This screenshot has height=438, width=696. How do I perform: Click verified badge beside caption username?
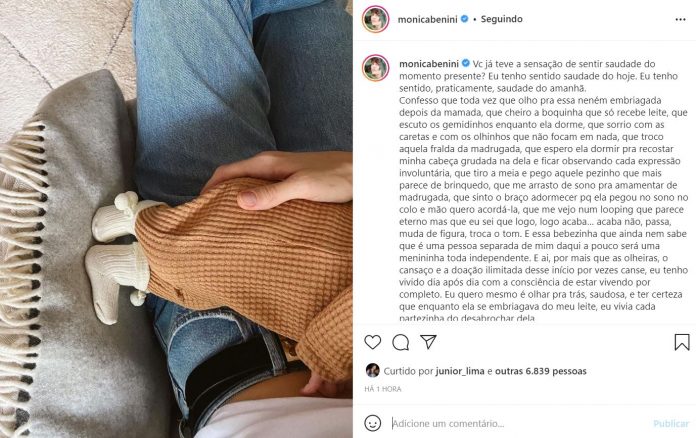pyautogui.click(x=466, y=63)
